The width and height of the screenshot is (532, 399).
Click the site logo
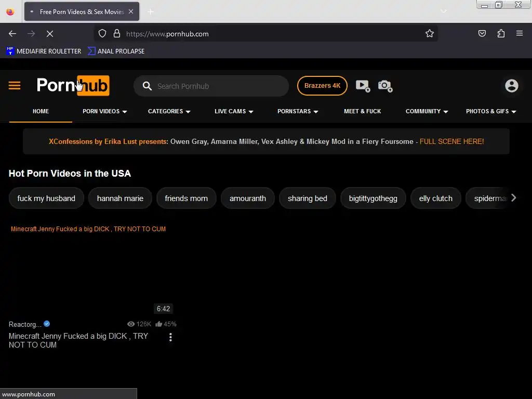pyautogui.click(x=73, y=86)
